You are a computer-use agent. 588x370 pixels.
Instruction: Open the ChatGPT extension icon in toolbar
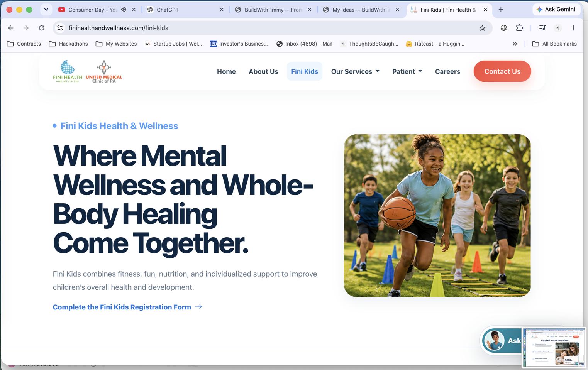504,28
